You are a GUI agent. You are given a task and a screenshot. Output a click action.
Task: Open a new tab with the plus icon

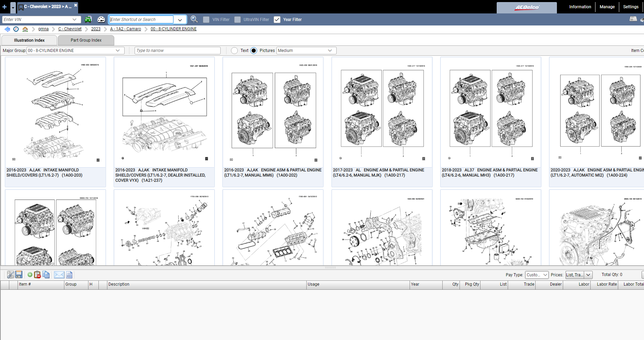coord(4,7)
